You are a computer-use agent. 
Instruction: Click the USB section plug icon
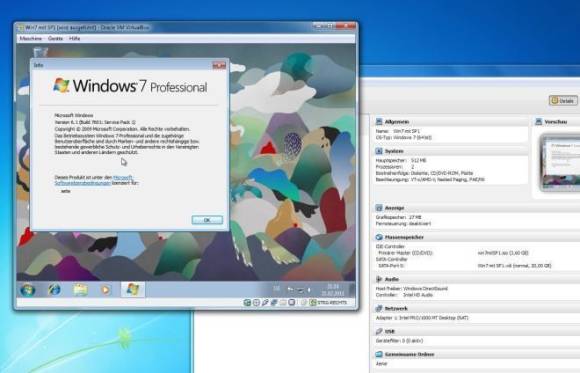pos(379,331)
